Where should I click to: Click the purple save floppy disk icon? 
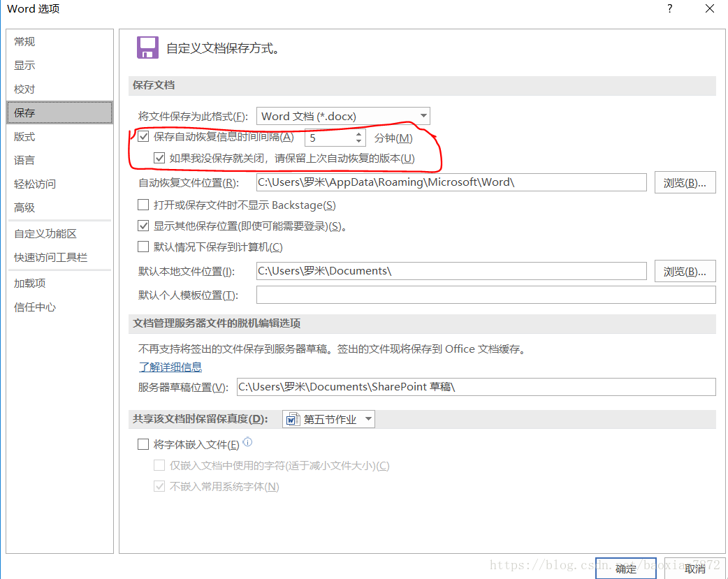[147, 47]
